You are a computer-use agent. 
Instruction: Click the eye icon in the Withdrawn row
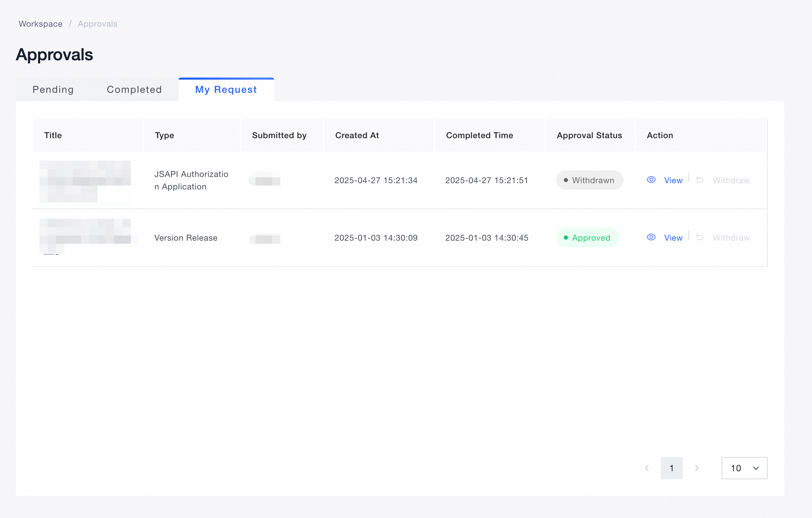(651, 180)
